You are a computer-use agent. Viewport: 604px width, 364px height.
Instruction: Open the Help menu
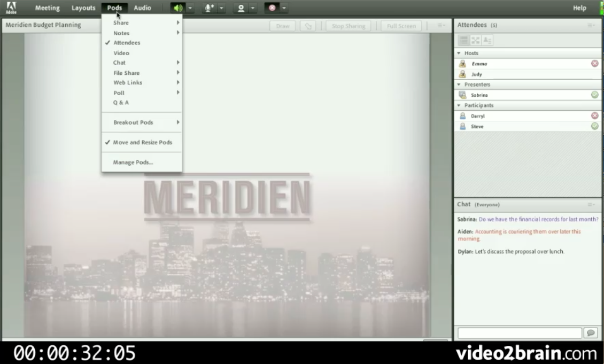579,7
